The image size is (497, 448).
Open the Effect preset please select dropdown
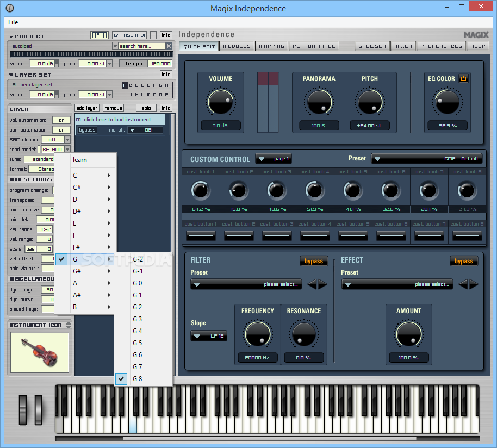point(397,284)
